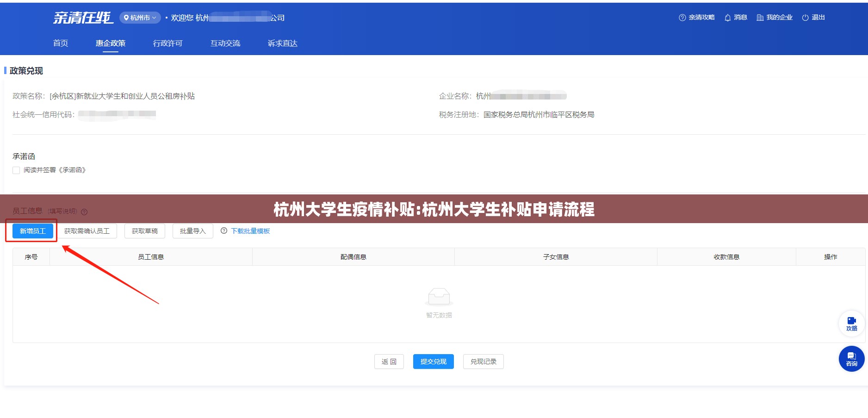The image size is (868, 418).
Task: Open the 消息 bell notifications
Action: [727, 18]
